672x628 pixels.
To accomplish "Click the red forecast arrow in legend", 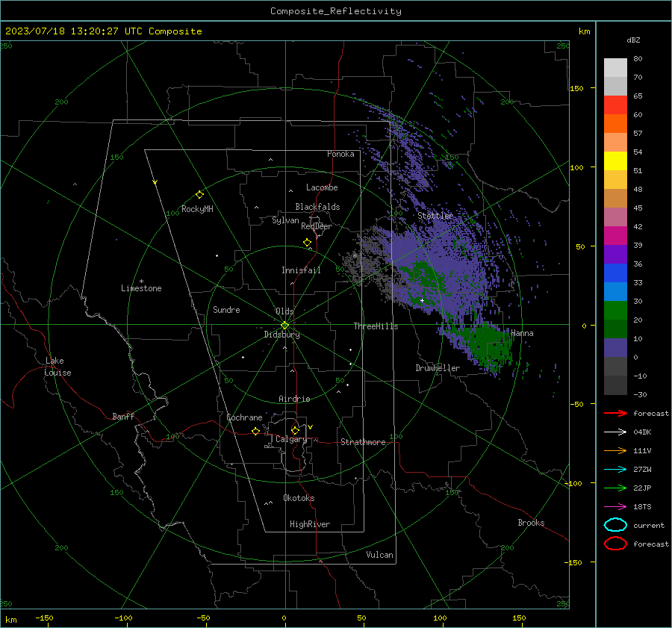I will [x=615, y=413].
